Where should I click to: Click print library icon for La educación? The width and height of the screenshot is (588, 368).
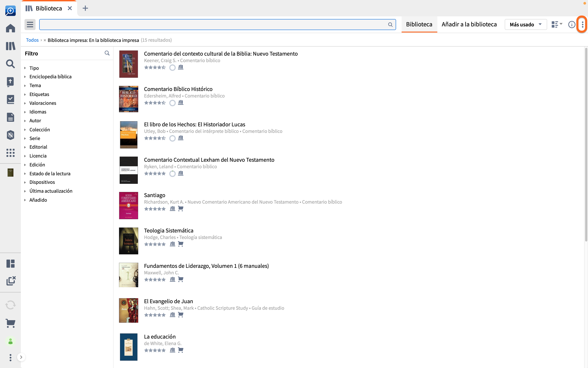[x=172, y=350]
